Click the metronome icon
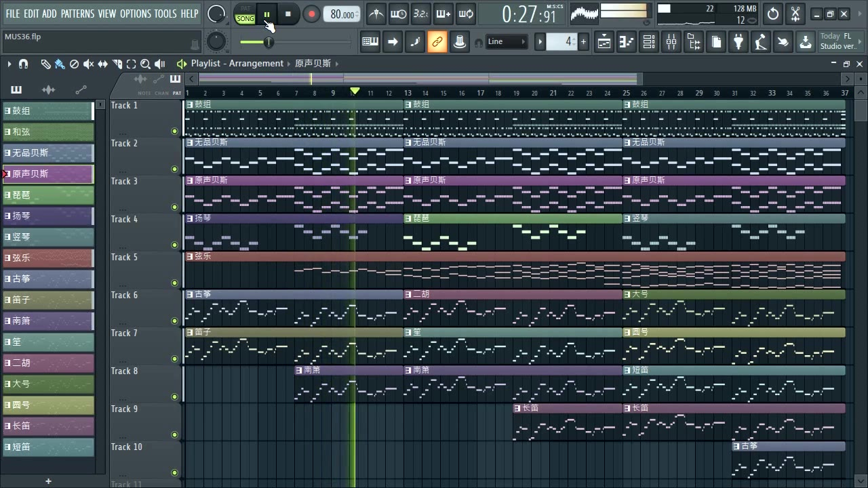Screen dimensions: 868x488 [376, 14]
